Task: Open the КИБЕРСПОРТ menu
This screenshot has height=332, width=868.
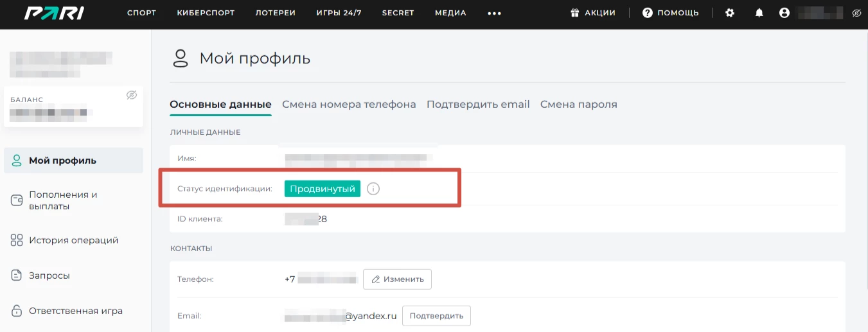Action: 206,13
